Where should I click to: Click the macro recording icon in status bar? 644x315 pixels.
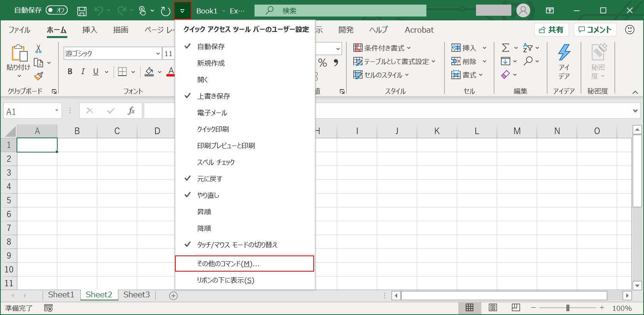(48, 308)
